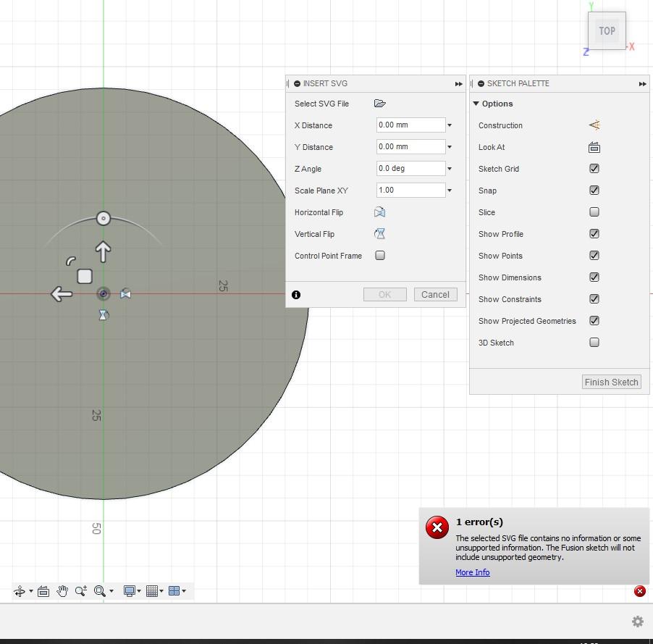Disable the Sketch Grid checkbox
Viewport: 653px width, 644px height.
594,169
